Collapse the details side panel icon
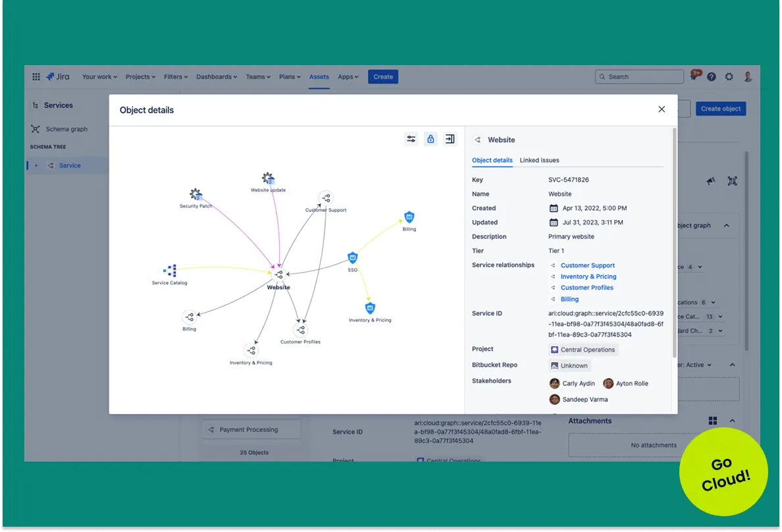Viewport: 782px width, 532px height. pyautogui.click(x=450, y=139)
